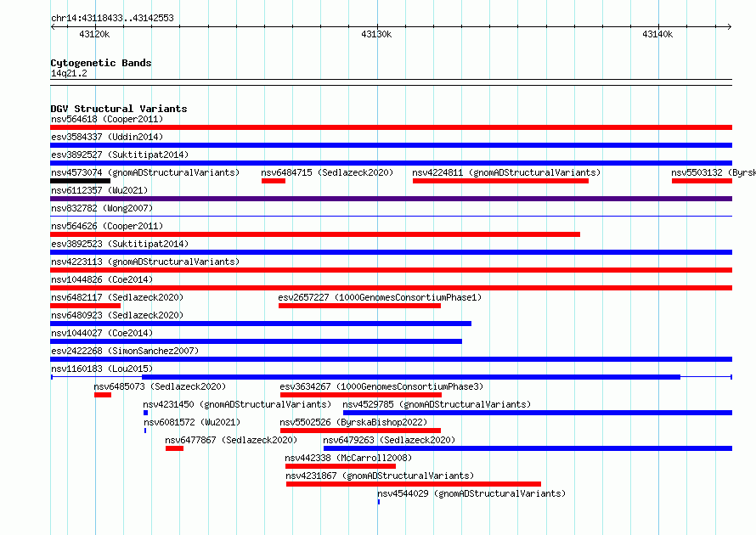Open the nsv4231867 gnomAD variant label
The height and width of the screenshot is (535, 756).
pyautogui.click(x=380, y=476)
